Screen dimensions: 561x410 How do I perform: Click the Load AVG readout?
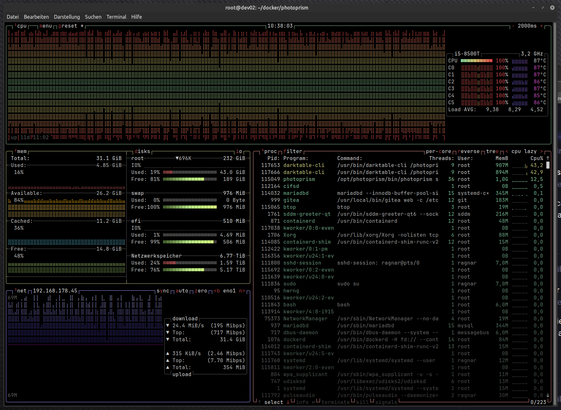coord(496,109)
